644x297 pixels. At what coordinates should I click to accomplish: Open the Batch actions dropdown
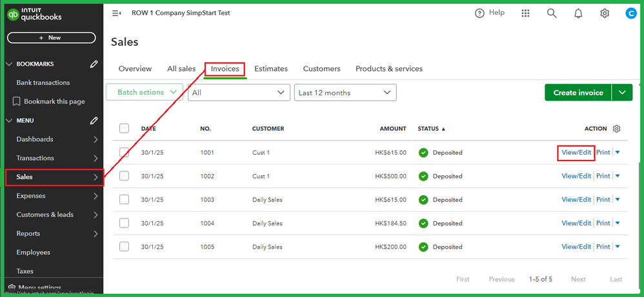tap(146, 93)
